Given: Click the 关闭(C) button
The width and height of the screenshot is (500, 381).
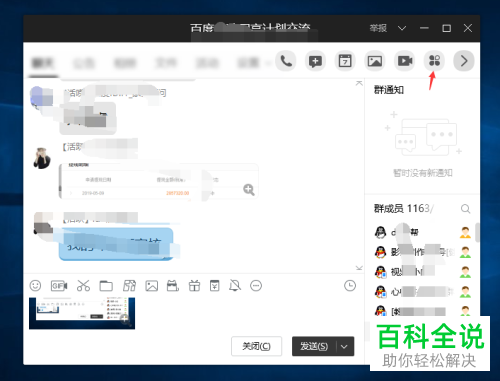Looking at the screenshot, I should tap(256, 346).
